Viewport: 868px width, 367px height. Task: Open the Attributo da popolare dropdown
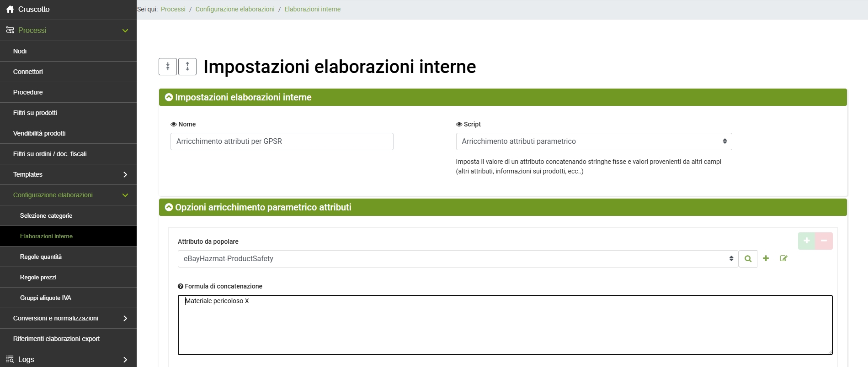pos(457,259)
